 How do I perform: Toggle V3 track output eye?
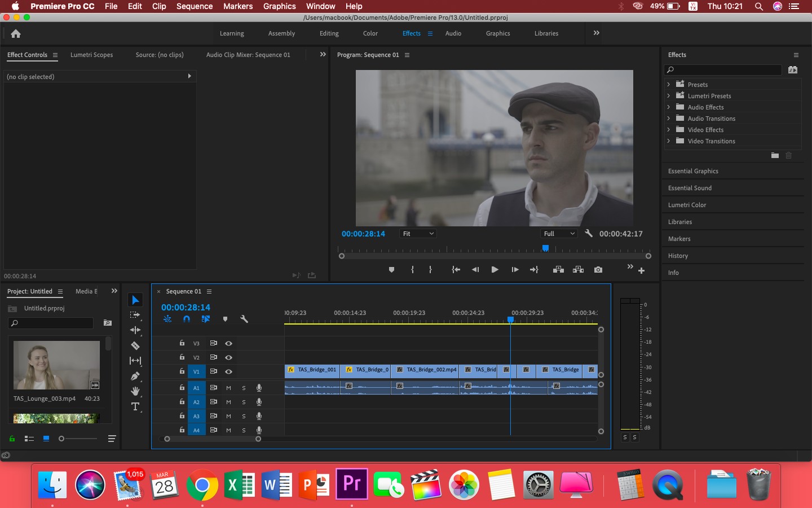(228, 343)
